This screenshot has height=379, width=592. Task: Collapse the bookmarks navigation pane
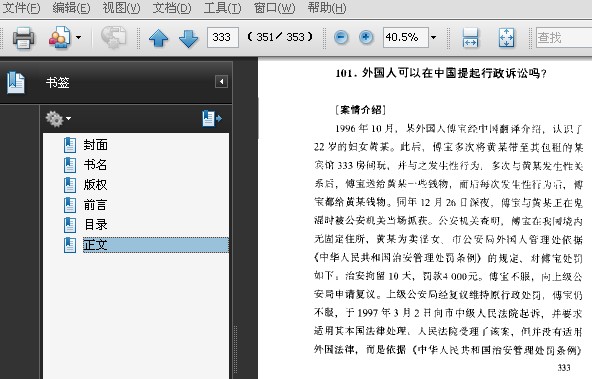click(221, 82)
